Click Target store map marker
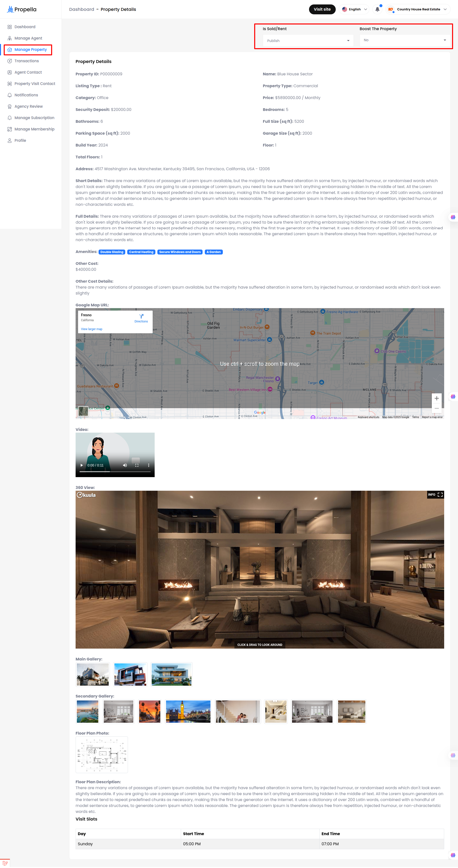 pos(321,382)
